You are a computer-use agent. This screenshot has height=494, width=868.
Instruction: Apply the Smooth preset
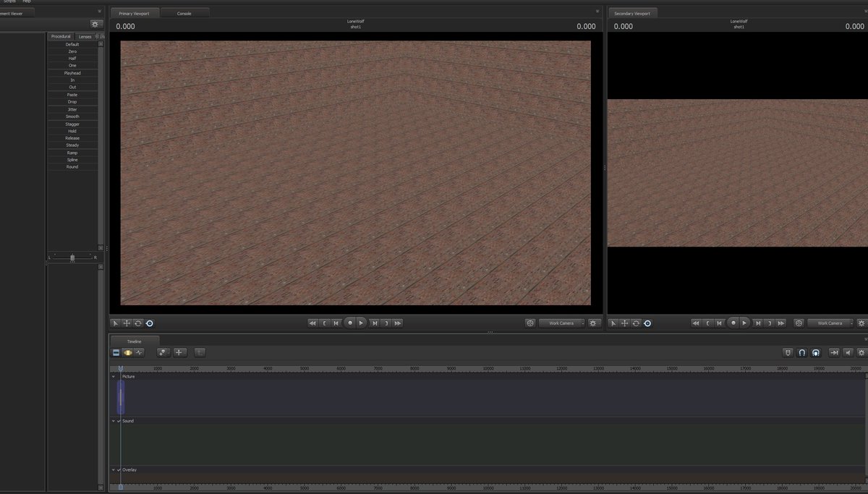[x=72, y=116]
